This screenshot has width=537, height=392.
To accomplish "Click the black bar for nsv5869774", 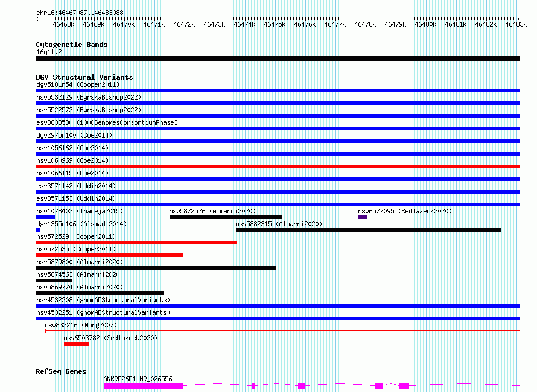I will tap(100, 293).
